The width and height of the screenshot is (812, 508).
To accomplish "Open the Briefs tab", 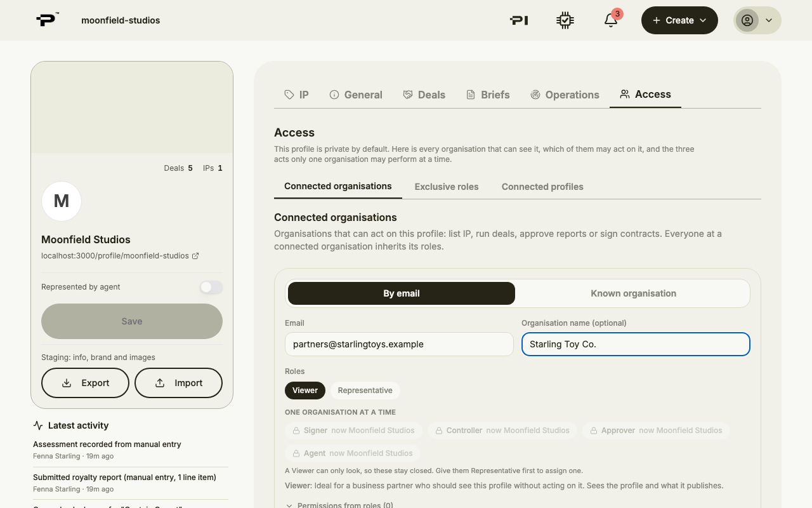I will [x=488, y=95].
